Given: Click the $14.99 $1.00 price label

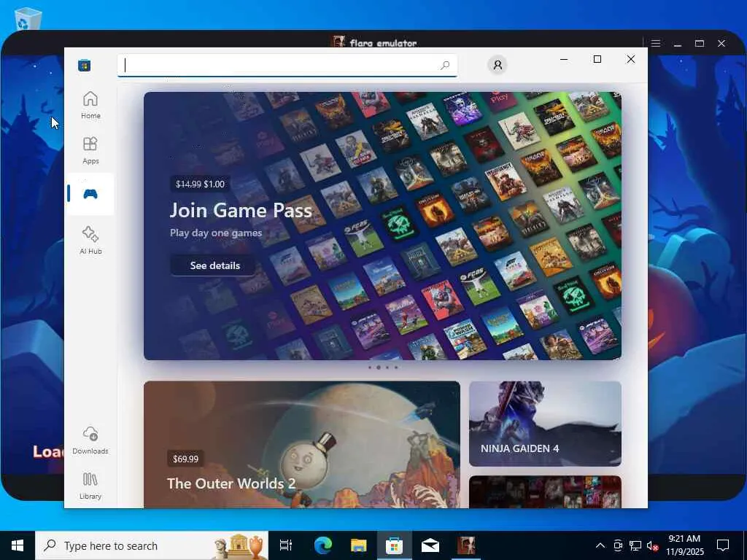Looking at the screenshot, I should pyautogui.click(x=200, y=184).
